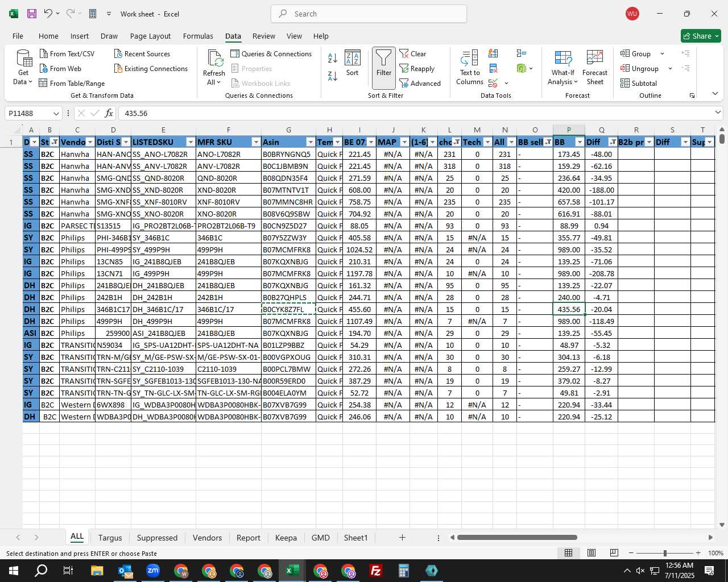Click the zoom out minus button
The width and height of the screenshot is (728, 582).
click(x=631, y=553)
